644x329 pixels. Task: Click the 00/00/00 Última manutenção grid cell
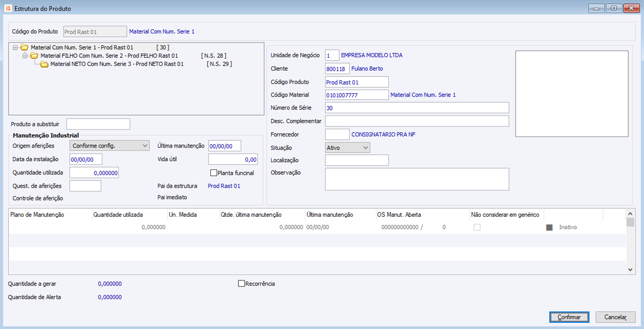318,227
